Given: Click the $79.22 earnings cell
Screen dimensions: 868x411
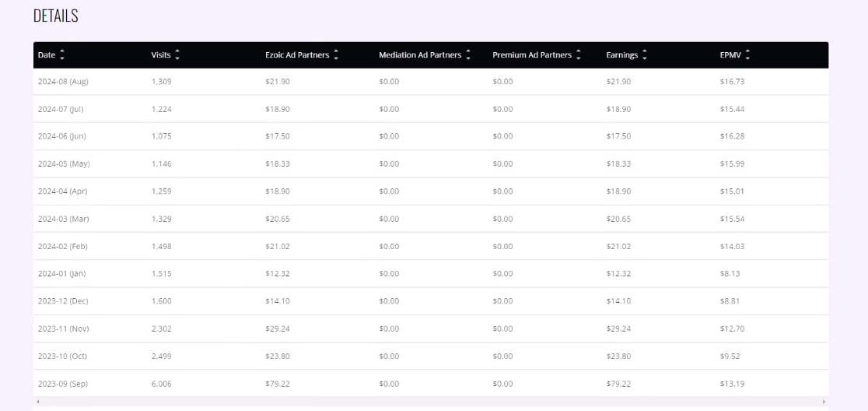Looking at the screenshot, I should click(618, 384).
